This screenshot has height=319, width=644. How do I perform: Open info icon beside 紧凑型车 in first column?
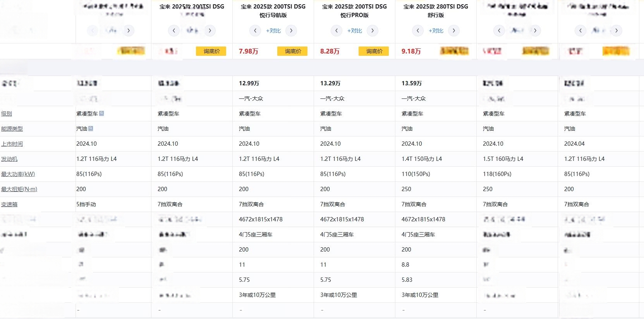tap(101, 114)
